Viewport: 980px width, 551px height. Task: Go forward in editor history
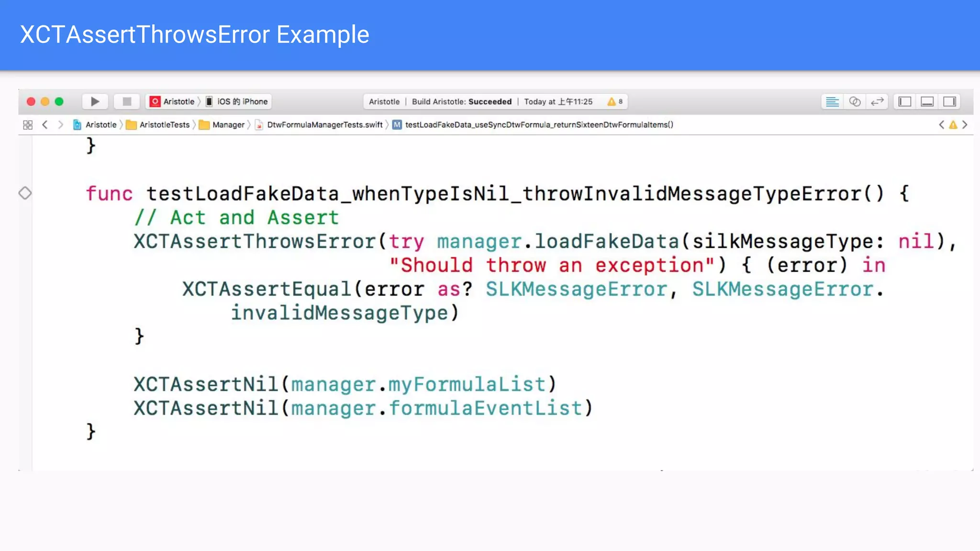coord(60,125)
